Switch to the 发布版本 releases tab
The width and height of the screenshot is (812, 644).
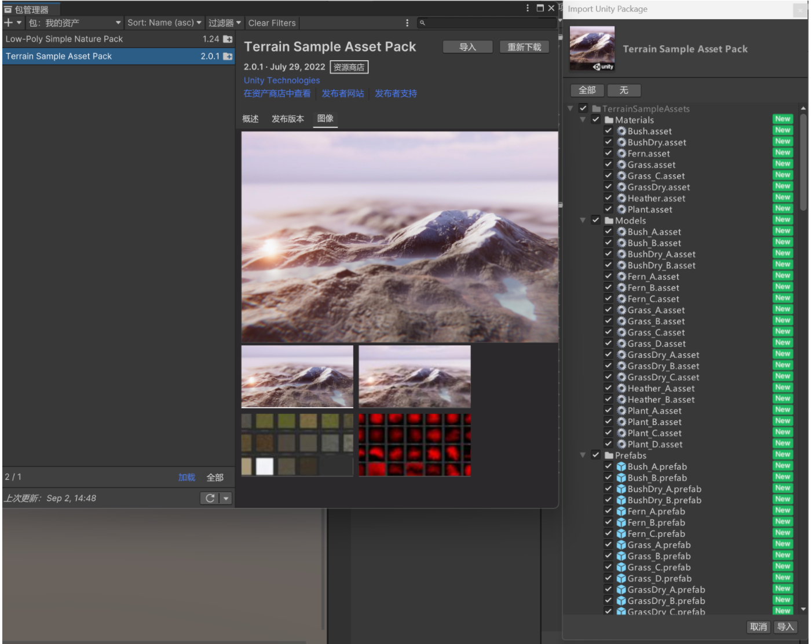(288, 119)
